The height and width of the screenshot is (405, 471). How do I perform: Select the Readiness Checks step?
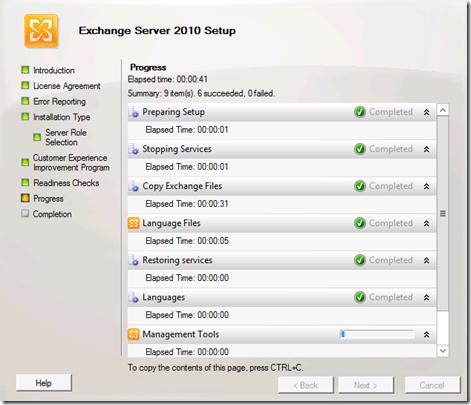tap(66, 183)
